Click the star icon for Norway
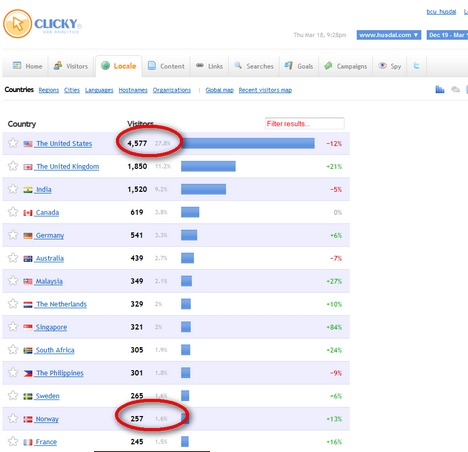468x452 pixels. tap(13, 418)
